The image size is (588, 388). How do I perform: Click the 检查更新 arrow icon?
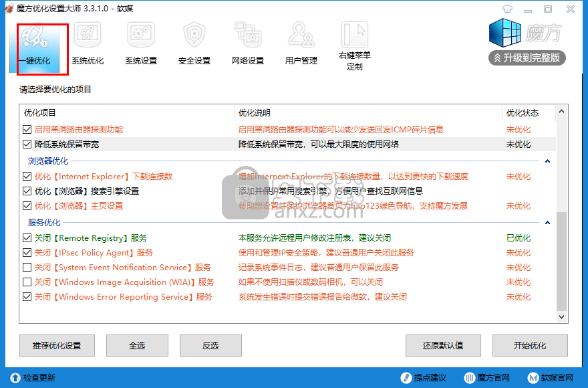15,378
